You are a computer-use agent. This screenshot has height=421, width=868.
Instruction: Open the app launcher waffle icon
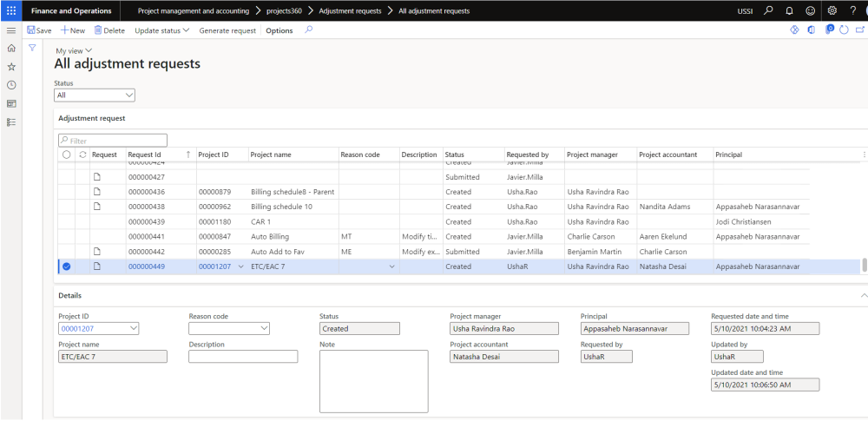click(11, 10)
